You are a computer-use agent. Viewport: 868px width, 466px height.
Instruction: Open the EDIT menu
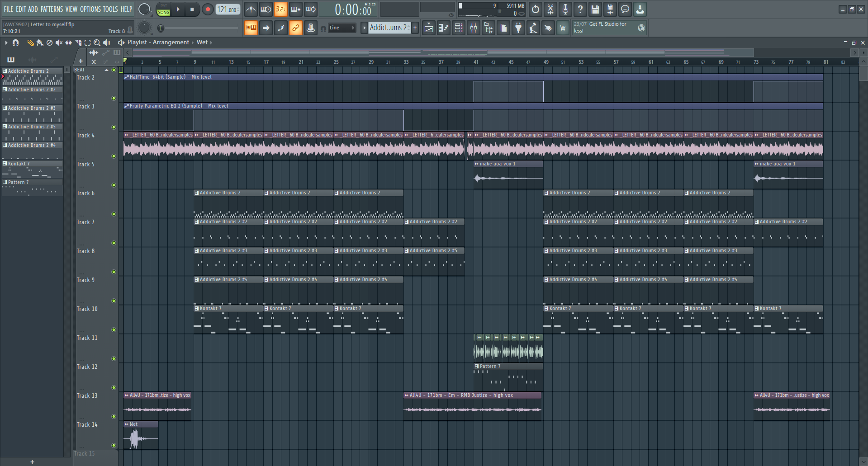coord(21,9)
